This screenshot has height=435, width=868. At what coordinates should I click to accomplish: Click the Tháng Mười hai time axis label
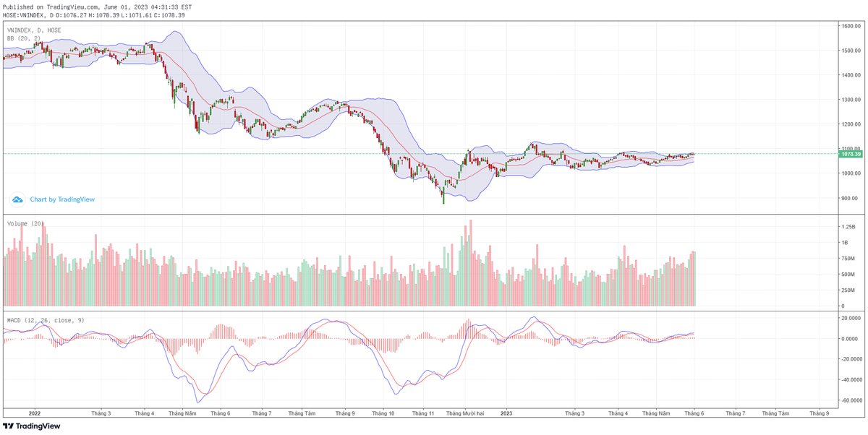[x=465, y=413]
